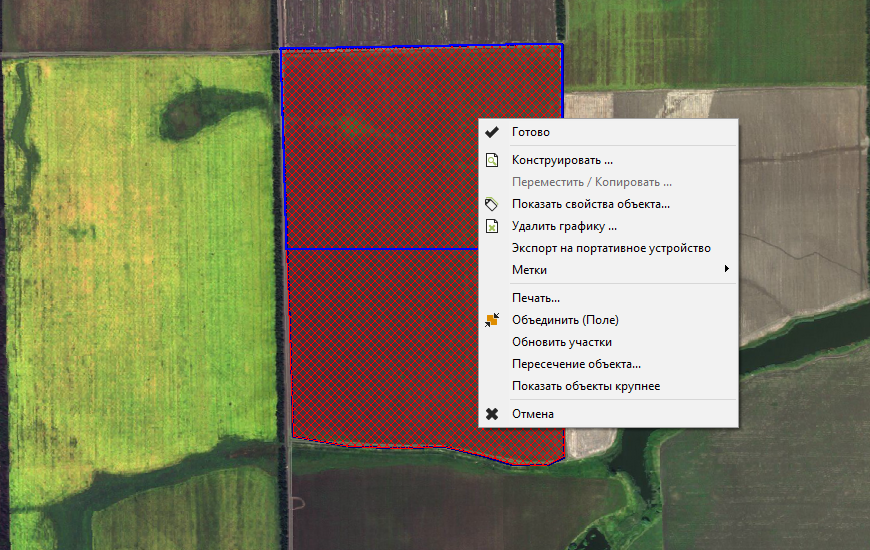Click the Конструировать magnifier document icon
Viewport: 870px width, 550px height.
pyautogui.click(x=492, y=160)
